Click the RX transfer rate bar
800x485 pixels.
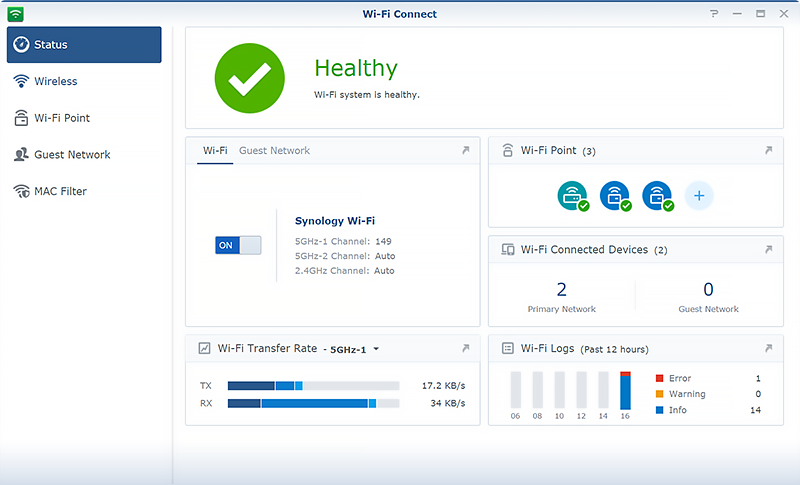[313, 403]
